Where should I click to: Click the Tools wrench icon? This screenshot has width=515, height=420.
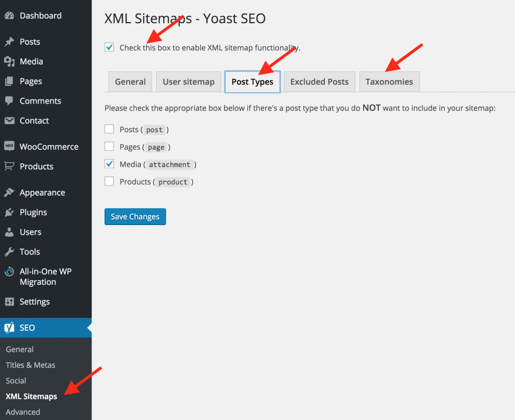(x=9, y=252)
